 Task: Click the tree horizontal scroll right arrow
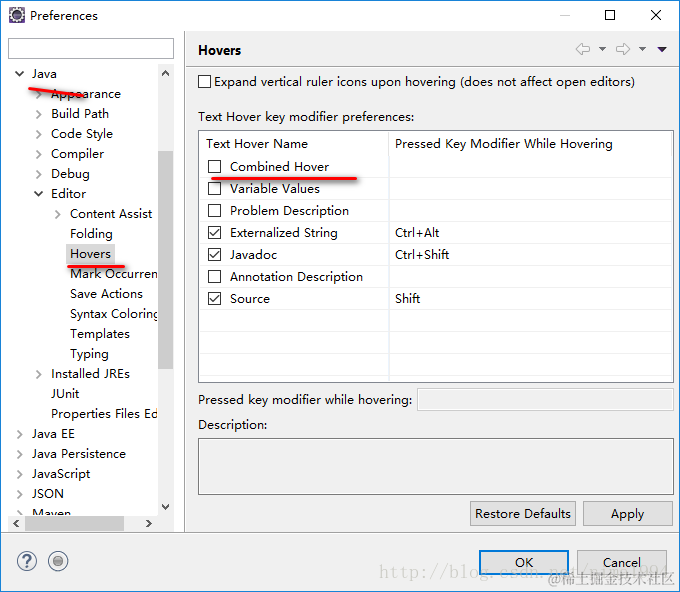[x=149, y=523]
